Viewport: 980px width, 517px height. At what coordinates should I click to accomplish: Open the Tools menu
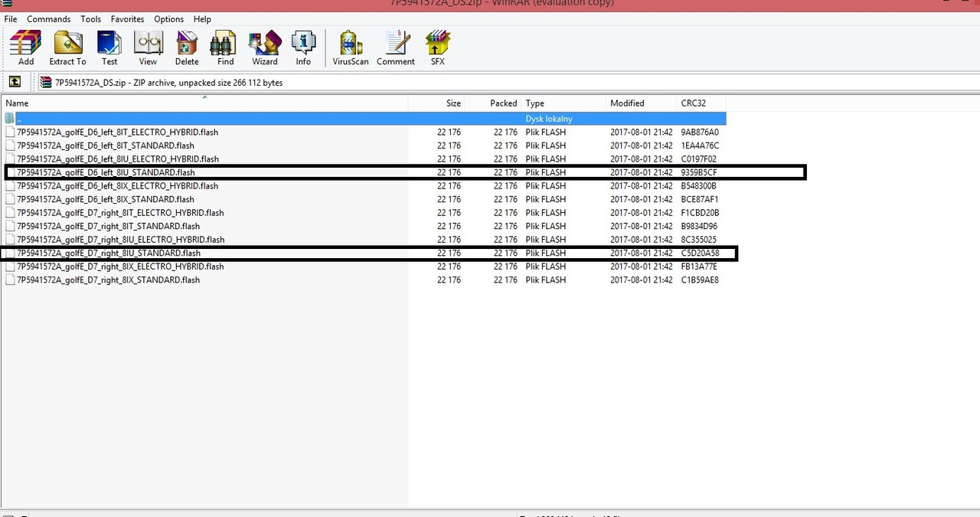click(x=90, y=19)
